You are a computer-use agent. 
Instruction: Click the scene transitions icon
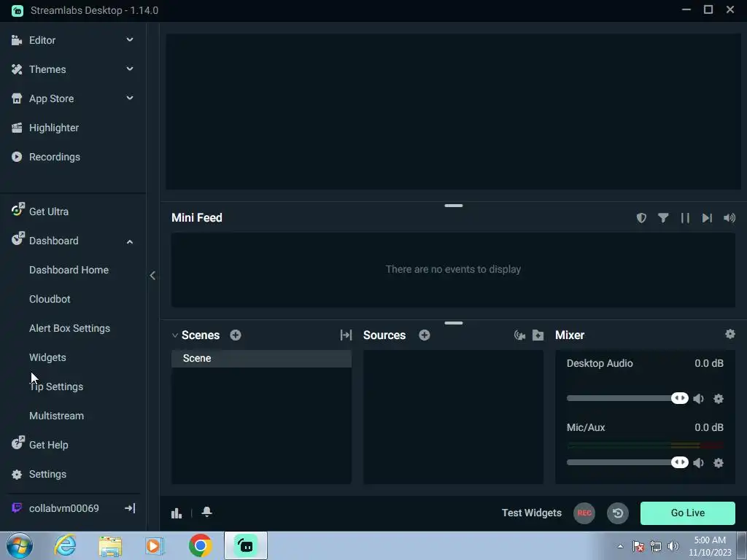click(346, 335)
